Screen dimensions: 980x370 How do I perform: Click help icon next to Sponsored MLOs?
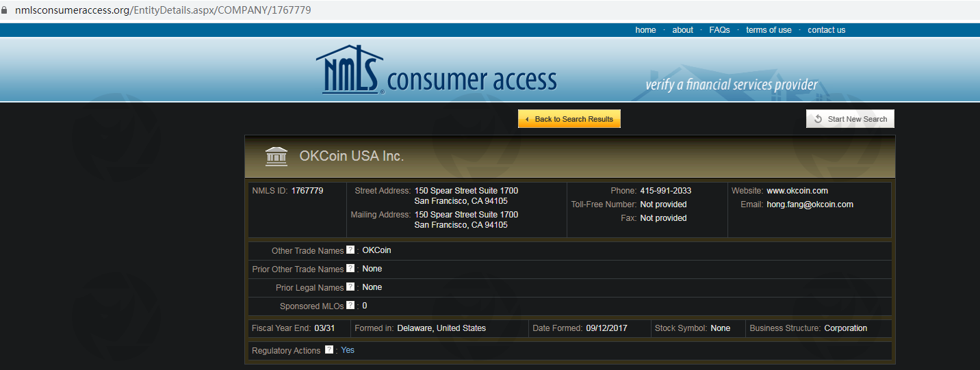(x=350, y=306)
